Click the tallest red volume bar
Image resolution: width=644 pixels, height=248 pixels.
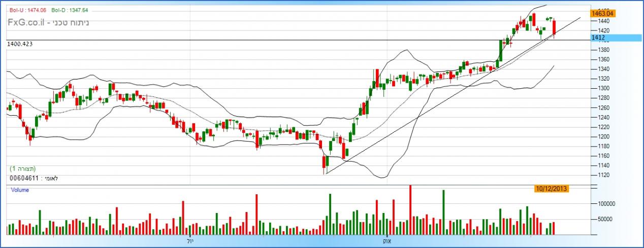click(x=410, y=209)
